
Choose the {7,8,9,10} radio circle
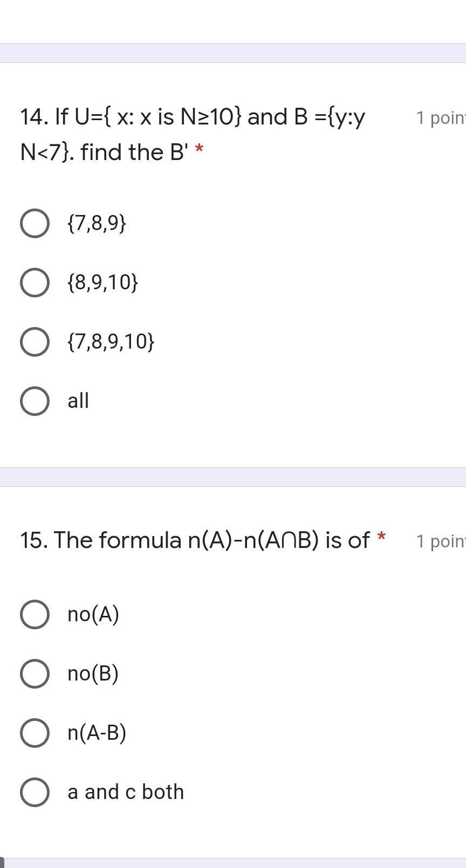tap(35, 342)
